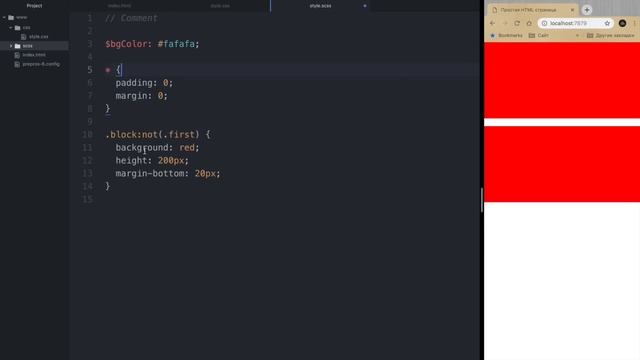This screenshot has width=640, height=360.
Task: Click the index.html file icon in tree
Action: (17, 55)
